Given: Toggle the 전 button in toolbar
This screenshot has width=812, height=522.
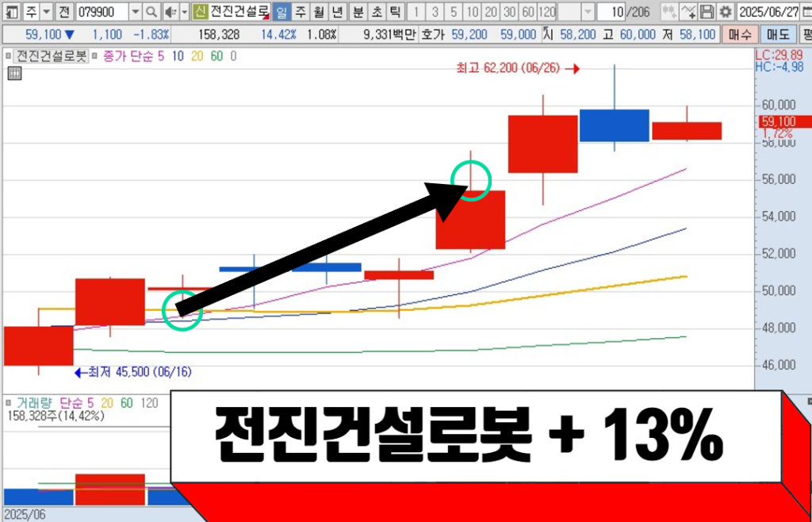Looking at the screenshot, I should pos(65,11).
